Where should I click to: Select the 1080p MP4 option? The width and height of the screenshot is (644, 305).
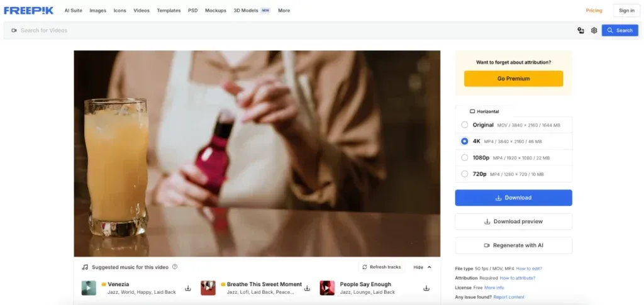[513, 158]
